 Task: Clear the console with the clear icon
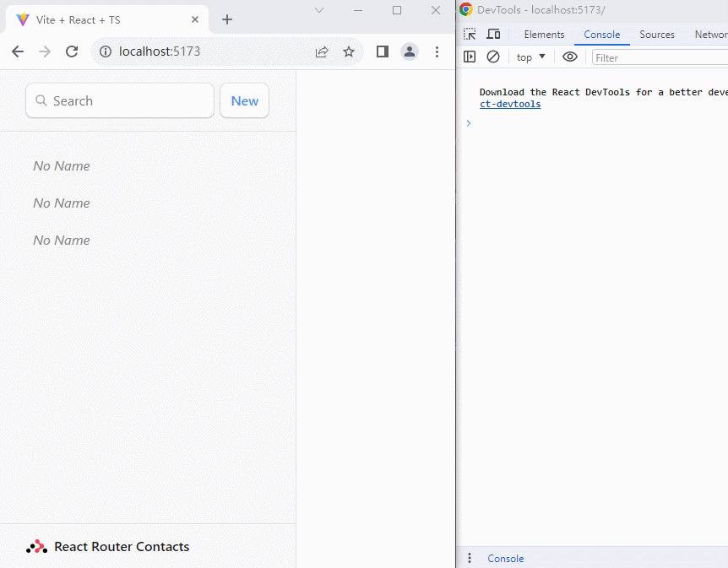[493, 57]
